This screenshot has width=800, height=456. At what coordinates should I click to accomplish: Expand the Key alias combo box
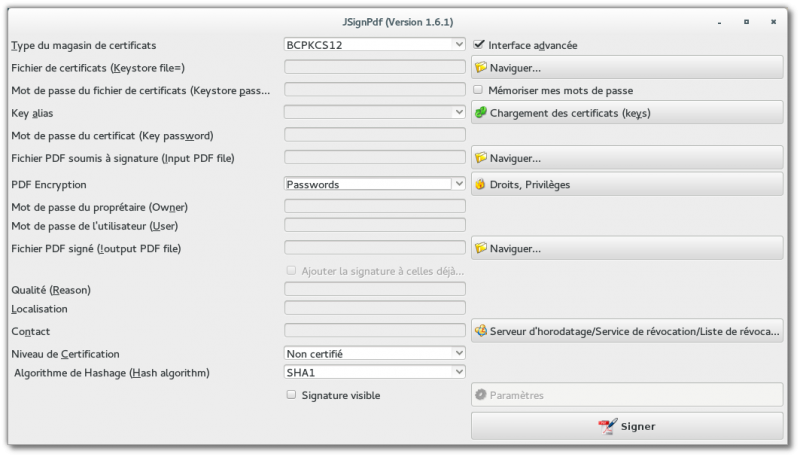[375, 113]
